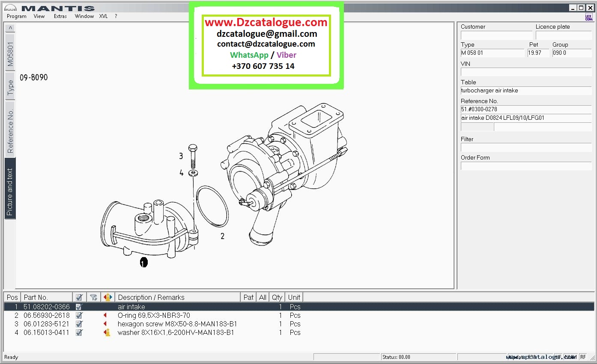
Task: Open the View menu
Action: click(39, 16)
